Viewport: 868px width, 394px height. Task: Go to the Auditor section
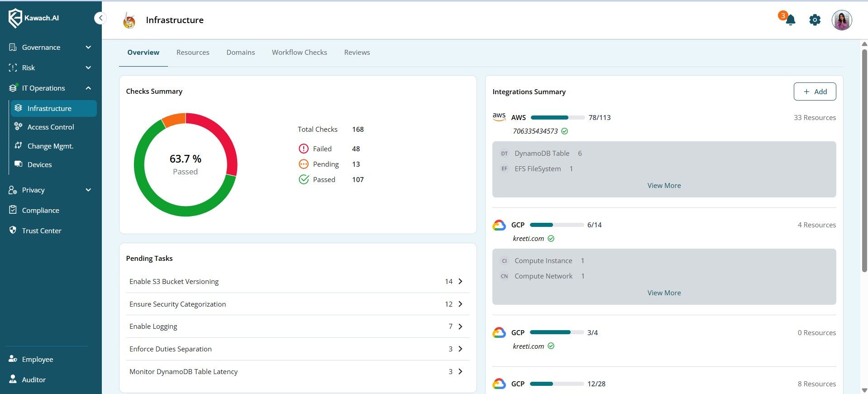pos(33,380)
